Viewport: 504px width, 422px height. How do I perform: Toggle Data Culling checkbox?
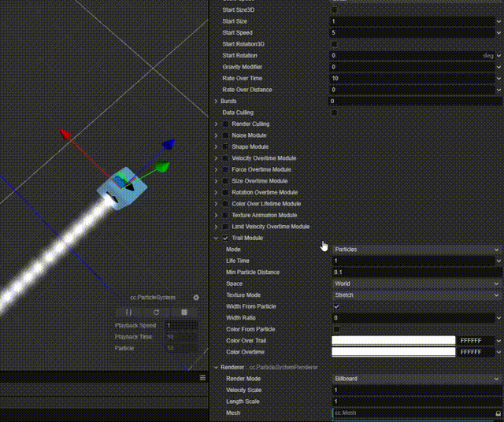point(334,113)
